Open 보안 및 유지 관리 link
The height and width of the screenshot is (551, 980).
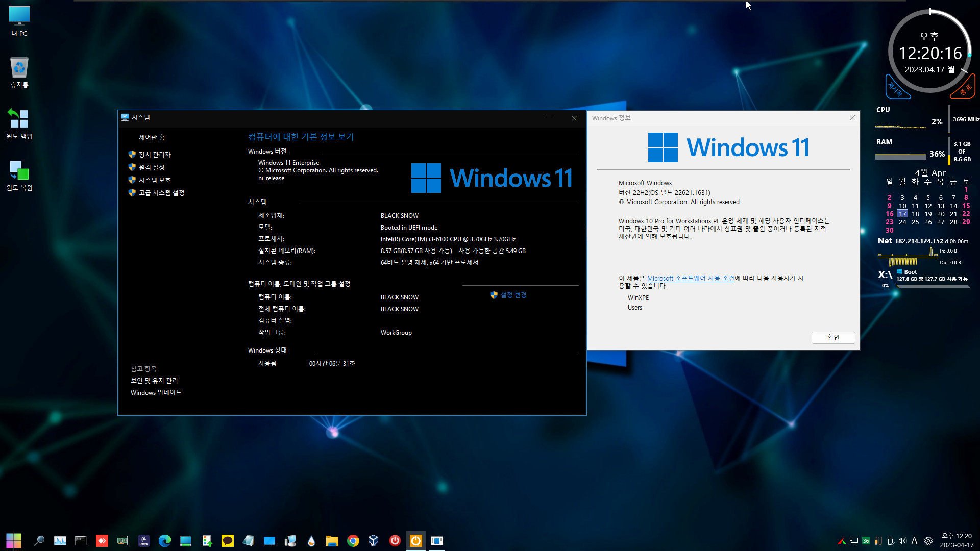[x=154, y=381]
